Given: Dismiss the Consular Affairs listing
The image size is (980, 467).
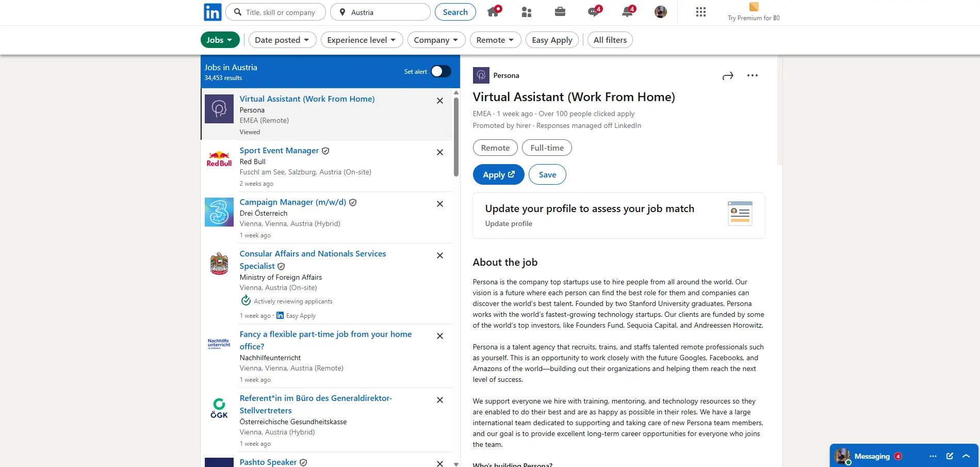Looking at the screenshot, I should click(x=440, y=255).
